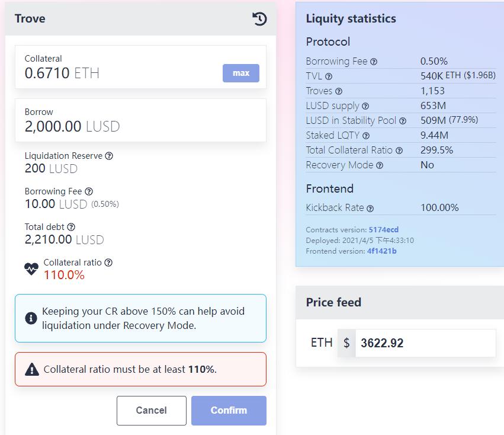The height and width of the screenshot is (435, 504).
Task: Confirm the Trove changes
Action: pyautogui.click(x=229, y=411)
